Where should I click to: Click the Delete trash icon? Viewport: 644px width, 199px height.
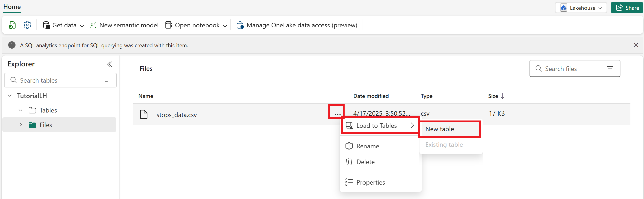(349, 162)
